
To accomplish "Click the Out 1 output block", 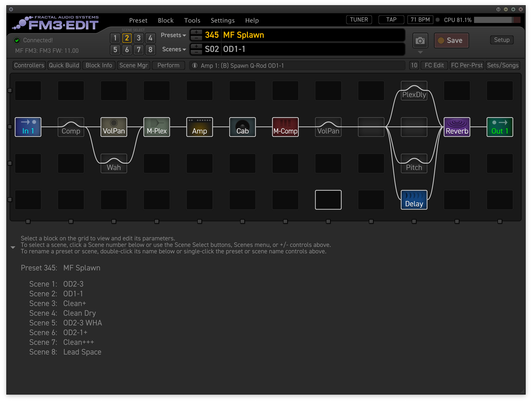I will tap(499, 127).
